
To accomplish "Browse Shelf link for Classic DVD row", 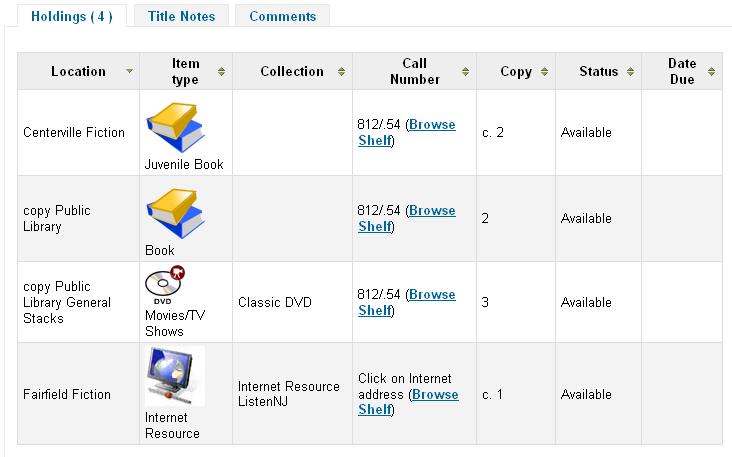I will point(431,295).
